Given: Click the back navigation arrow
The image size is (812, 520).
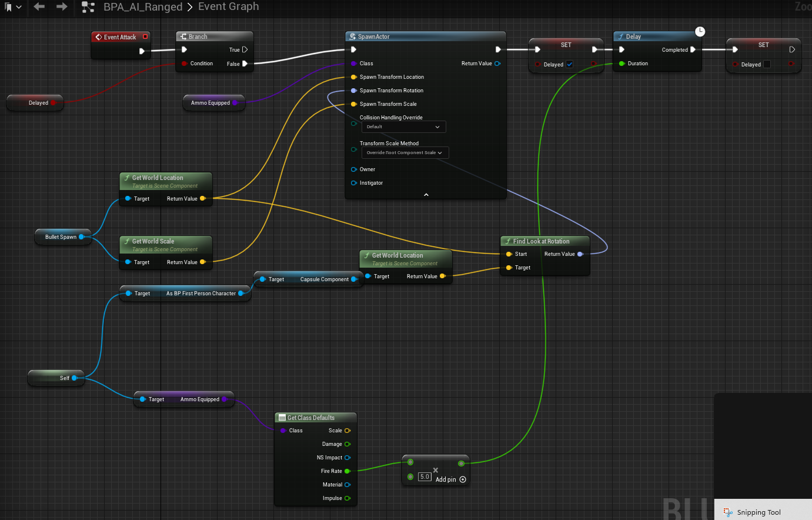Looking at the screenshot, I should point(39,6).
